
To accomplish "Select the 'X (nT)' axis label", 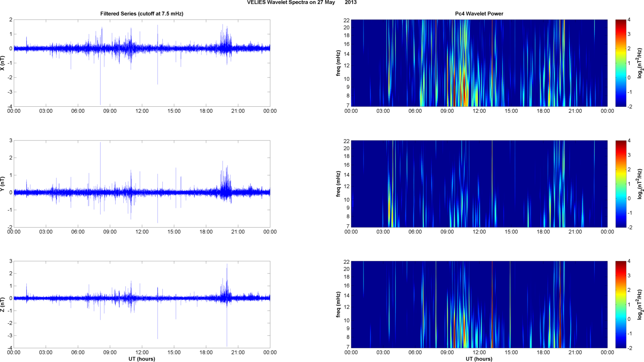I will 3,63.
